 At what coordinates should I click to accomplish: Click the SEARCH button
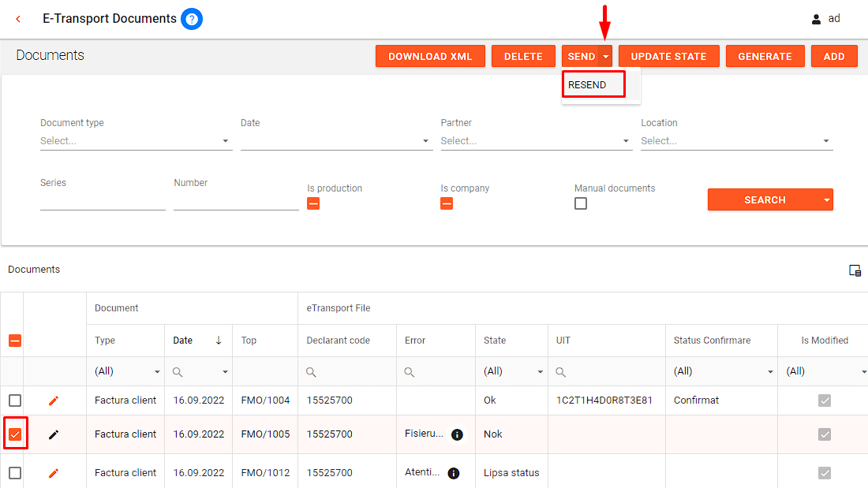coord(764,200)
